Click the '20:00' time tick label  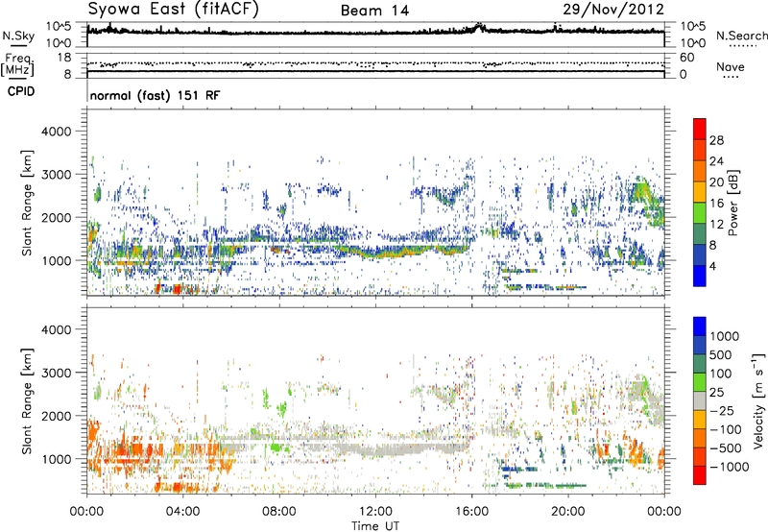click(568, 512)
